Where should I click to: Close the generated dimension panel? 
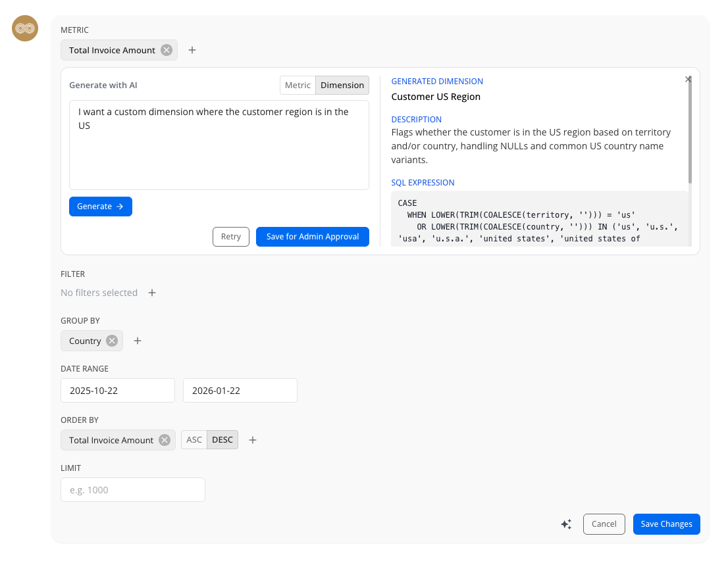coord(688,79)
